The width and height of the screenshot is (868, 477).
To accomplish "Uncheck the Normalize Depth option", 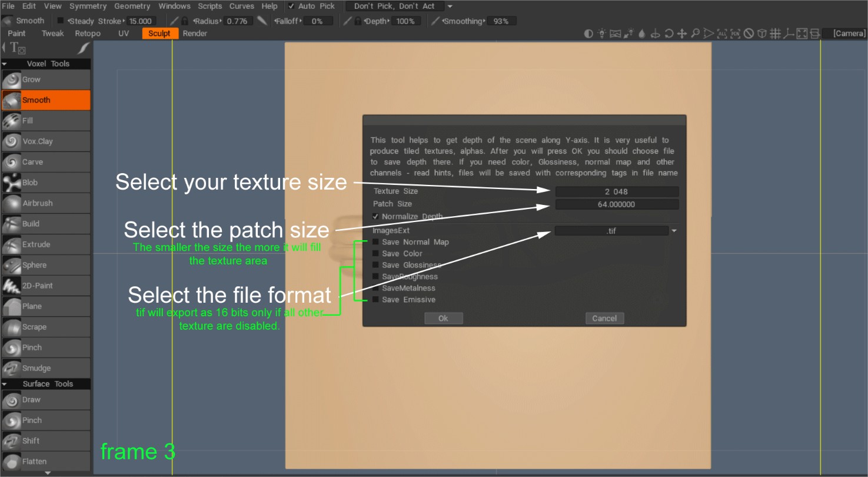I will tap(375, 216).
